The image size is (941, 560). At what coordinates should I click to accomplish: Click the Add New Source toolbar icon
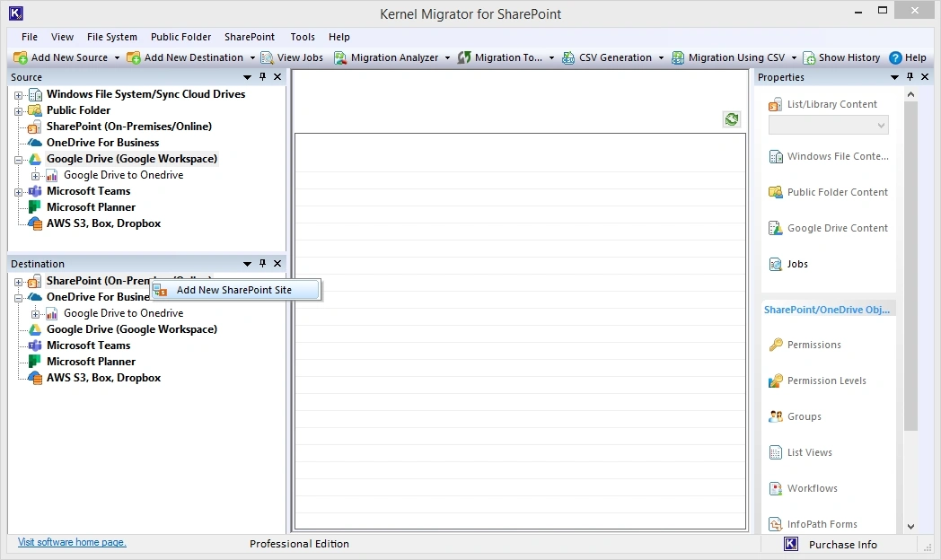[21, 57]
